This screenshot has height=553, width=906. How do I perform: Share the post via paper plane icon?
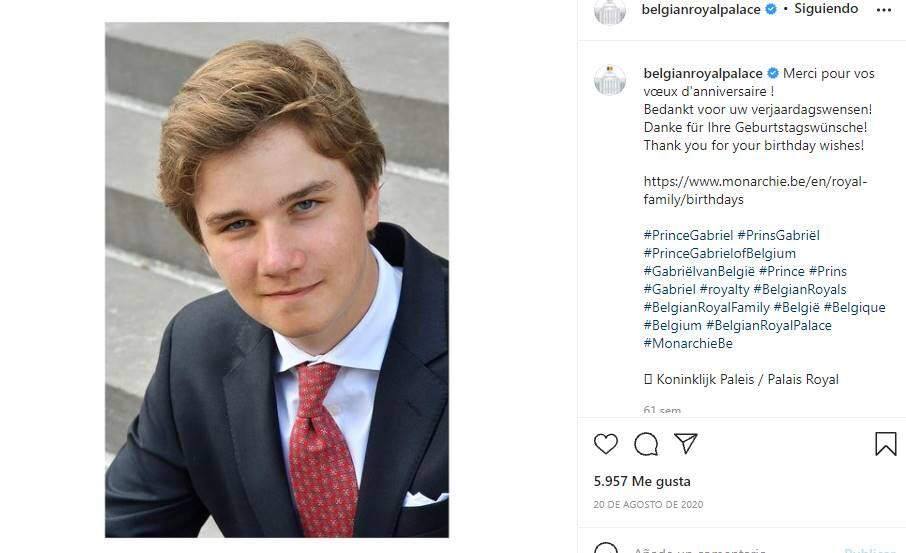[685, 443]
